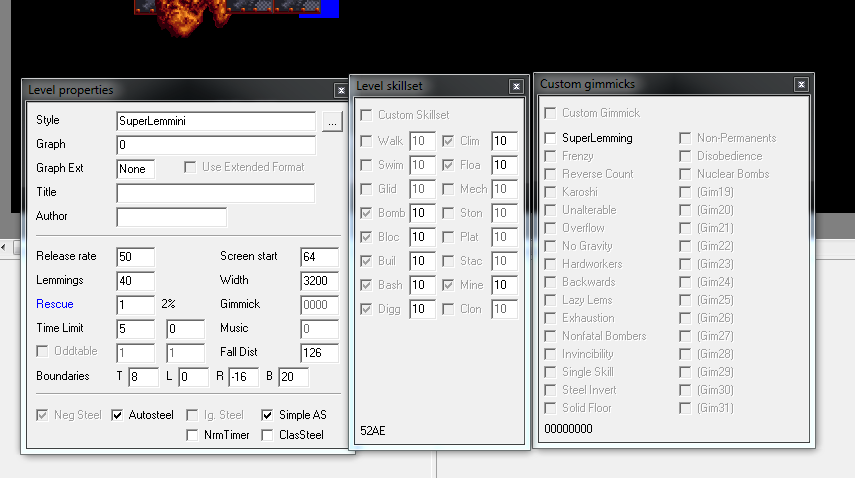This screenshot has height=478, width=855.
Task: Enable the Custom Skillset checkbox
Action: pos(366,115)
